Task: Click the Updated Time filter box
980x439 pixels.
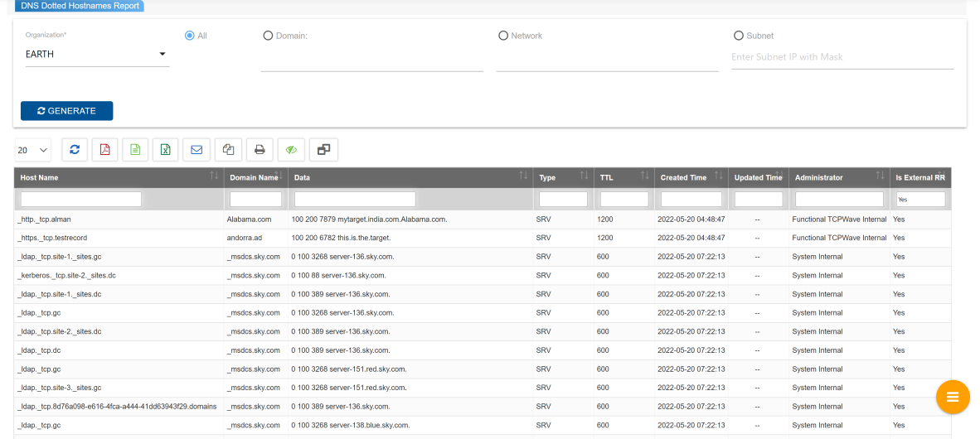Action: (x=759, y=199)
